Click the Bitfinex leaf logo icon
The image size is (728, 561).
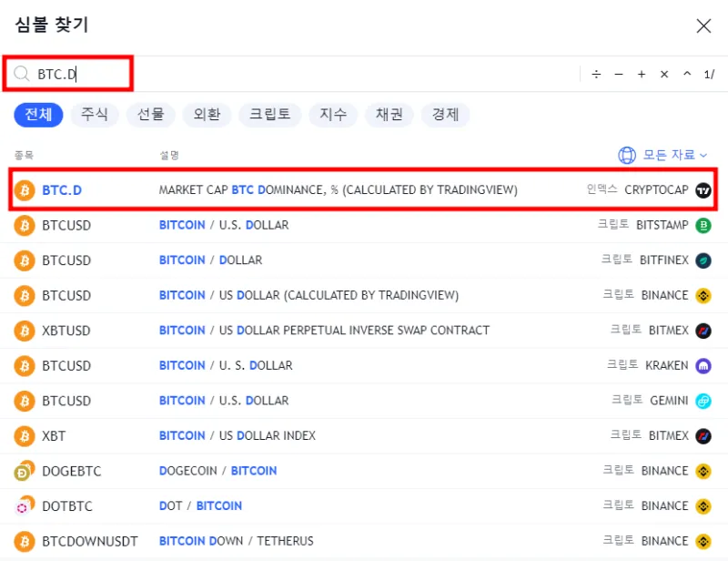pyautogui.click(x=703, y=260)
